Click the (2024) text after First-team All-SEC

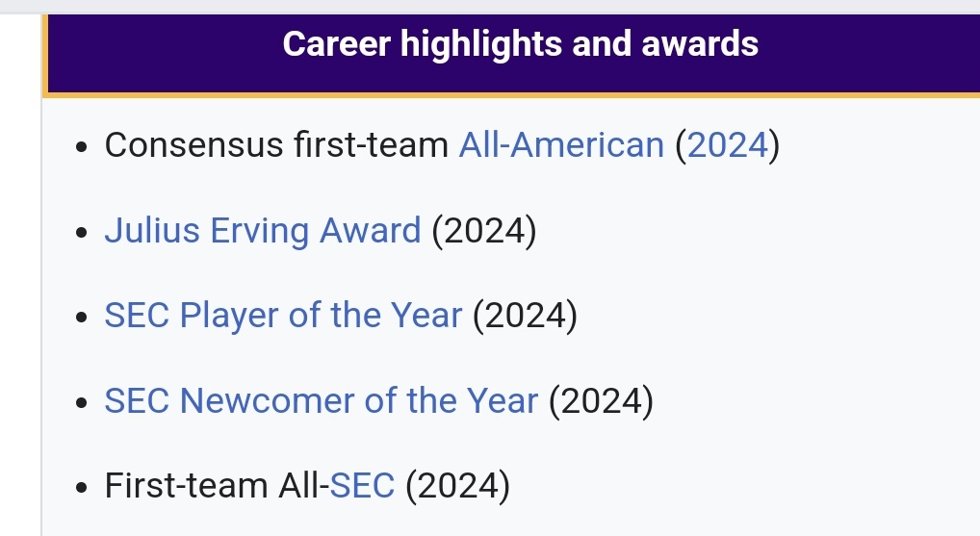pyautogui.click(x=458, y=485)
